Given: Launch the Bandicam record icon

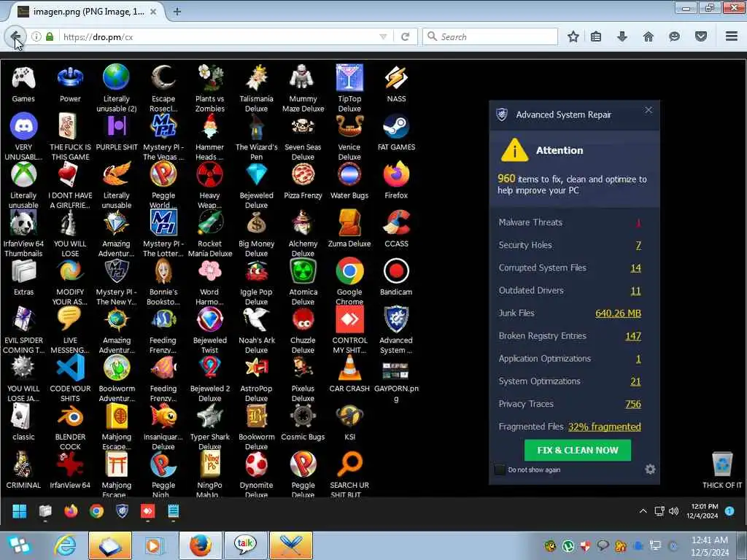Looking at the screenshot, I should tap(396, 271).
